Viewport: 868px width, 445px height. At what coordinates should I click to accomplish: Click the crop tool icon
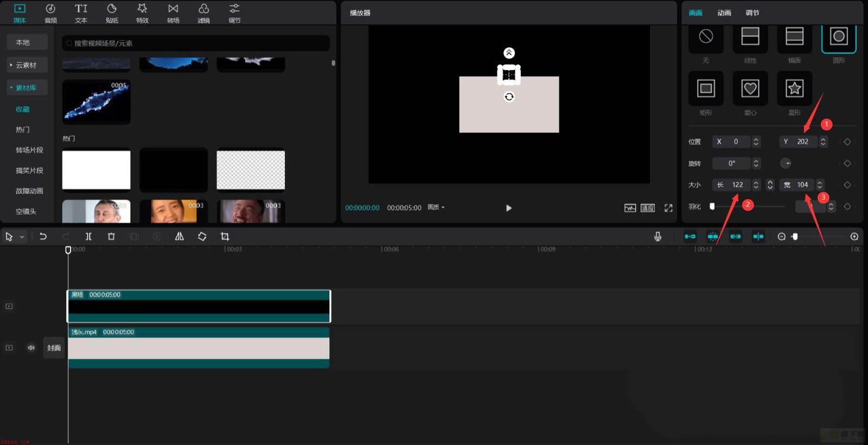(225, 237)
